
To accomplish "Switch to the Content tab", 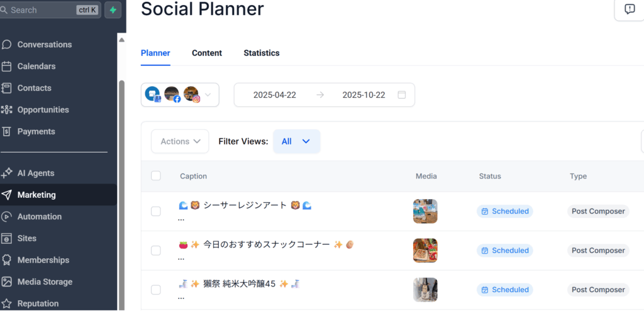I will 207,53.
